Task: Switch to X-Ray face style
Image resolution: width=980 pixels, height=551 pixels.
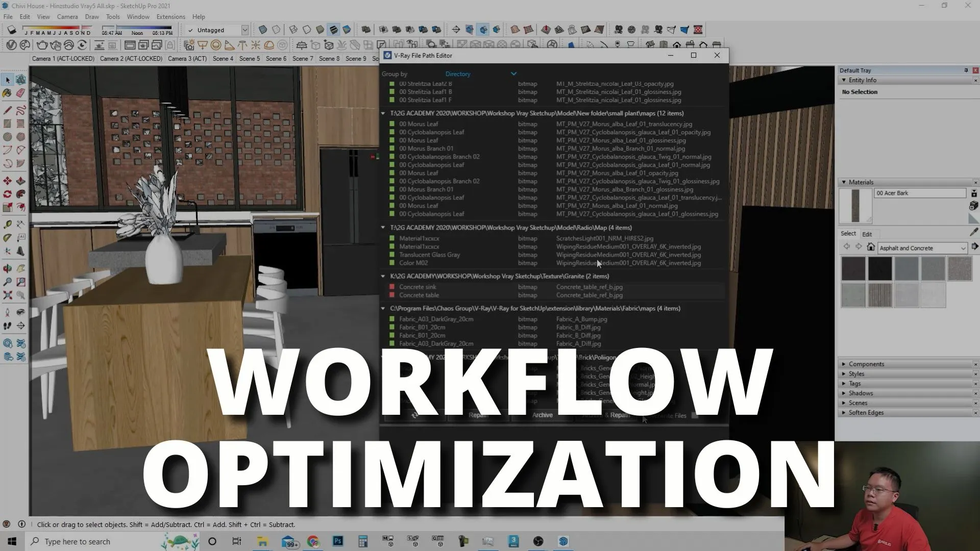Action: coord(263,30)
